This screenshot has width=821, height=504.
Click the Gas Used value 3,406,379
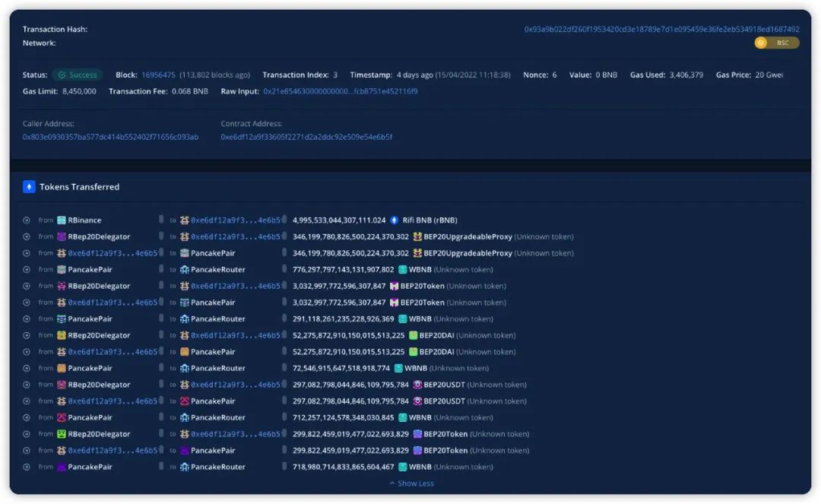coord(686,74)
